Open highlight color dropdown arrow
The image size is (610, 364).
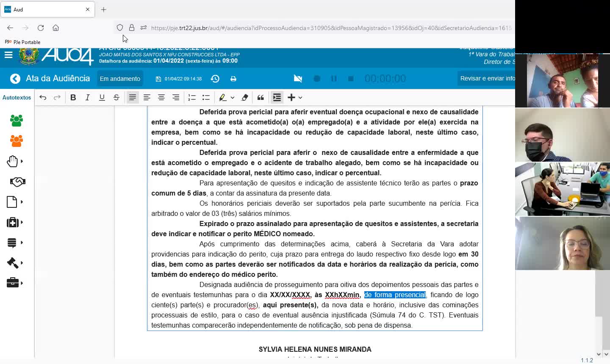click(x=233, y=97)
